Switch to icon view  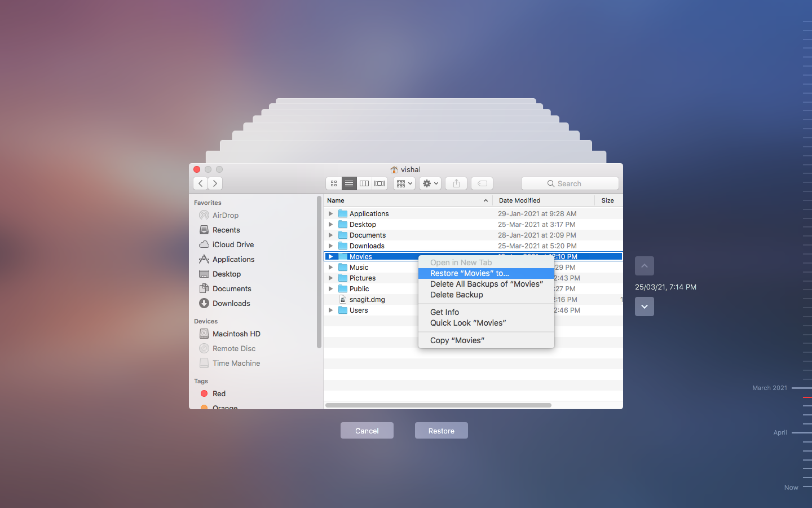tap(333, 183)
